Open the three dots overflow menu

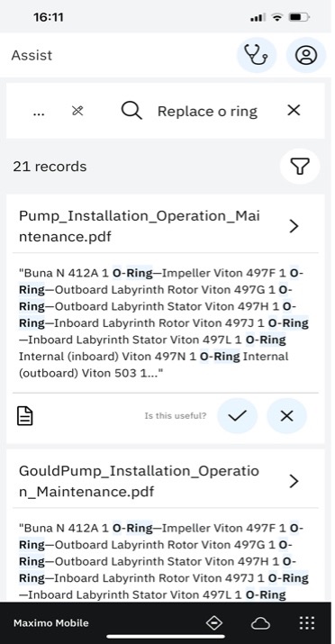[x=39, y=113]
